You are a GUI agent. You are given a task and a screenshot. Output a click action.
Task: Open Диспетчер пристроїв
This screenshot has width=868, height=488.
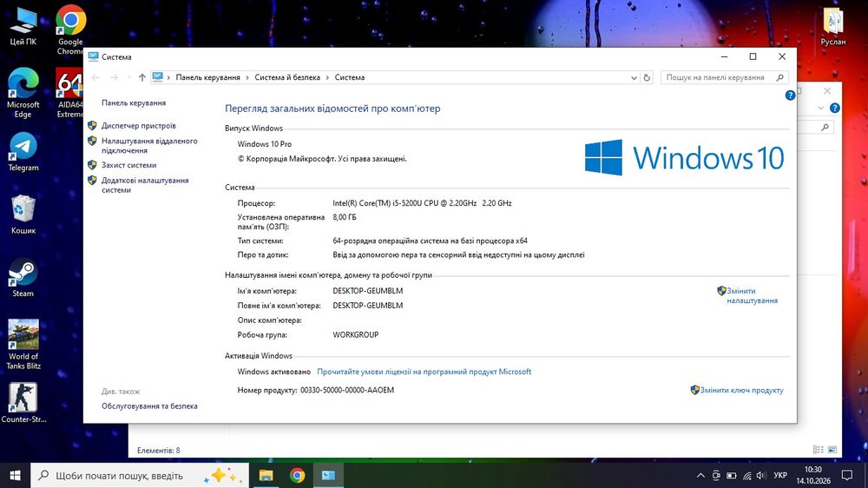click(x=138, y=126)
